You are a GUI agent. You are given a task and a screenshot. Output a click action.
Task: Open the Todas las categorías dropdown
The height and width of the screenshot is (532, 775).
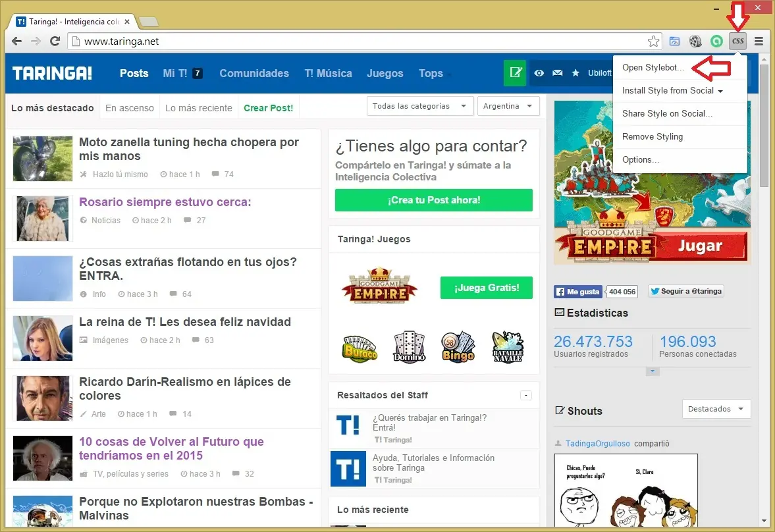pyautogui.click(x=420, y=106)
